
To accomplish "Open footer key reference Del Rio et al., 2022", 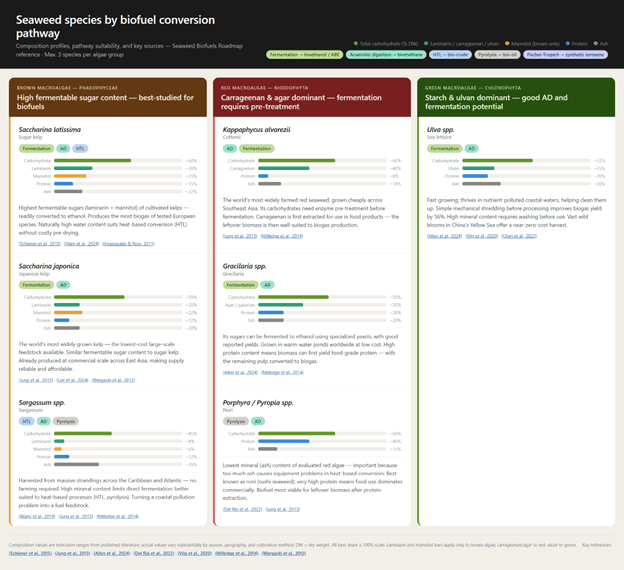I will click(x=154, y=553).
